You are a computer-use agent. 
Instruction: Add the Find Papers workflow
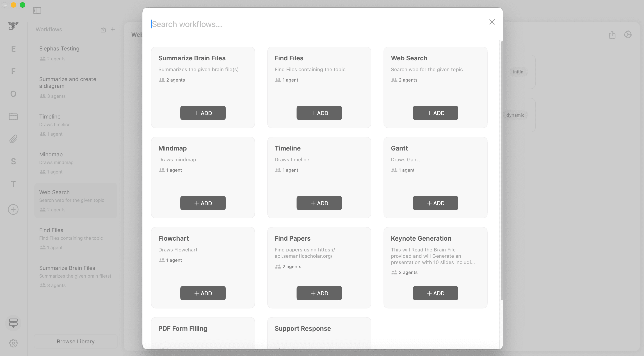pyautogui.click(x=319, y=293)
